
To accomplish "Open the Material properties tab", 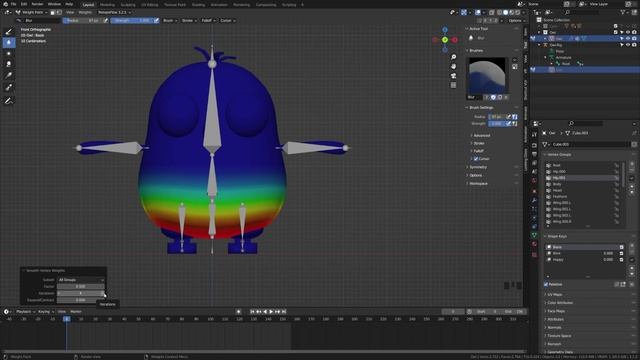I will [534, 244].
